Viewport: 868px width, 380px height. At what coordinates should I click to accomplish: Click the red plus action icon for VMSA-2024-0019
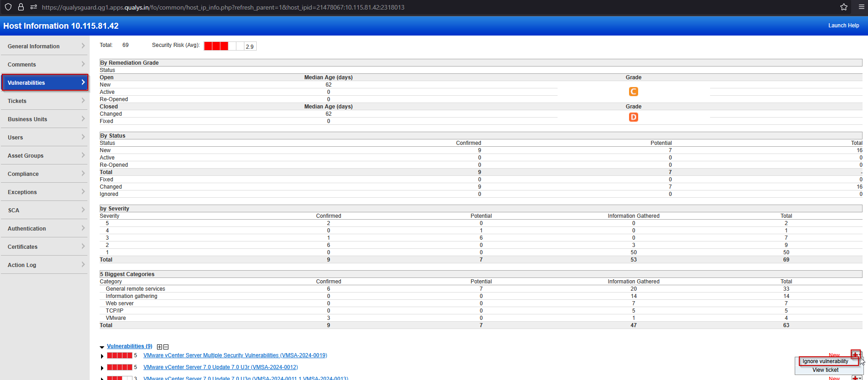click(856, 354)
